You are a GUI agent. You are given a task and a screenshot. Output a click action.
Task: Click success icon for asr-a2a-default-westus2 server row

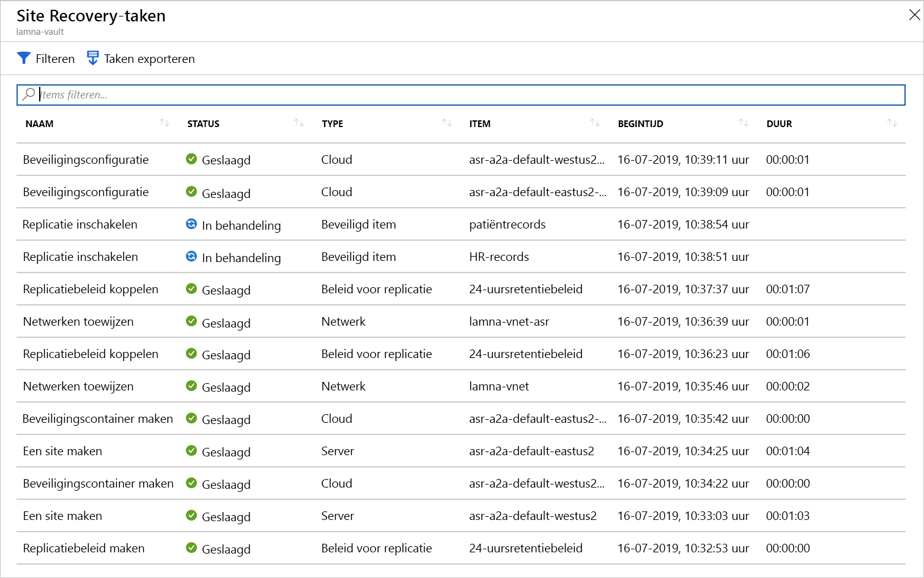(x=191, y=515)
